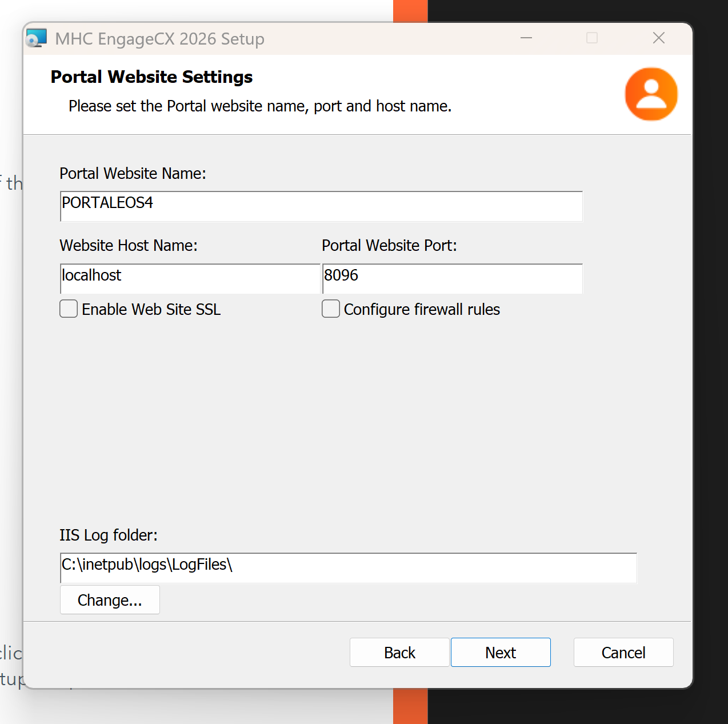Open Change... to pick log folder
The height and width of the screenshot is (724, 728).
(110, 600)
